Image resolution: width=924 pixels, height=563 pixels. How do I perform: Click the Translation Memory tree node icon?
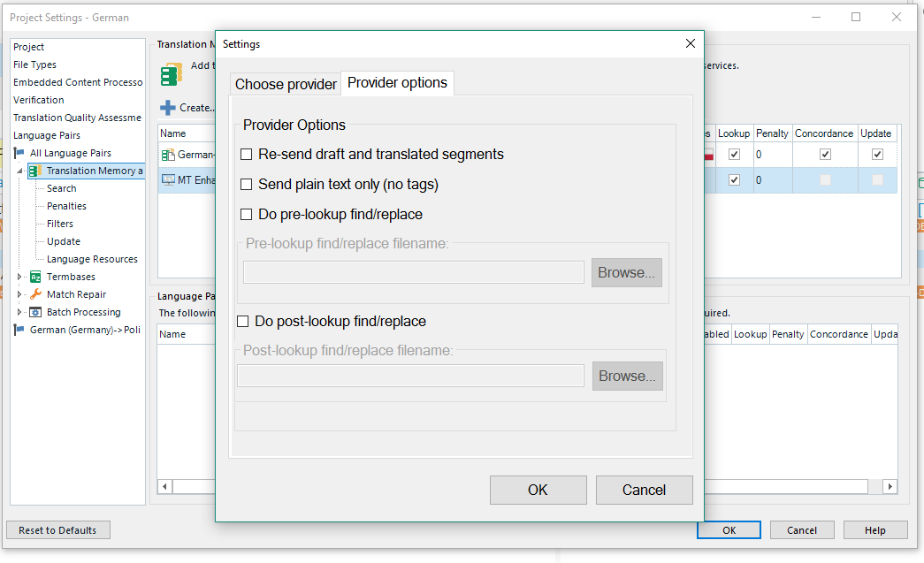point(35,171)
